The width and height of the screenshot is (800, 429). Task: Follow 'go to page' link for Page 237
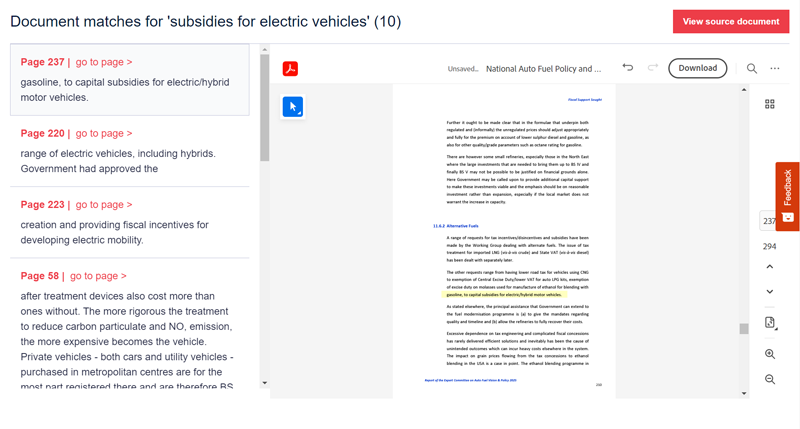tap(104, 62)
